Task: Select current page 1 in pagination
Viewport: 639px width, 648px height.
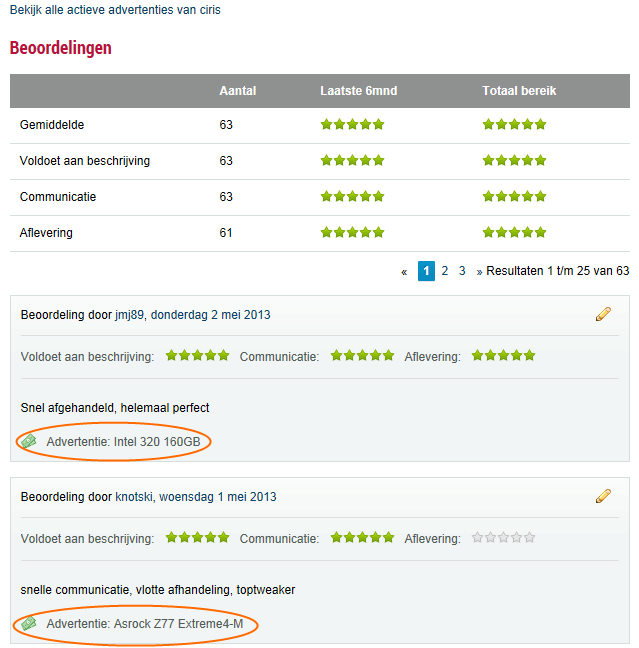Action: coord(426,271)
